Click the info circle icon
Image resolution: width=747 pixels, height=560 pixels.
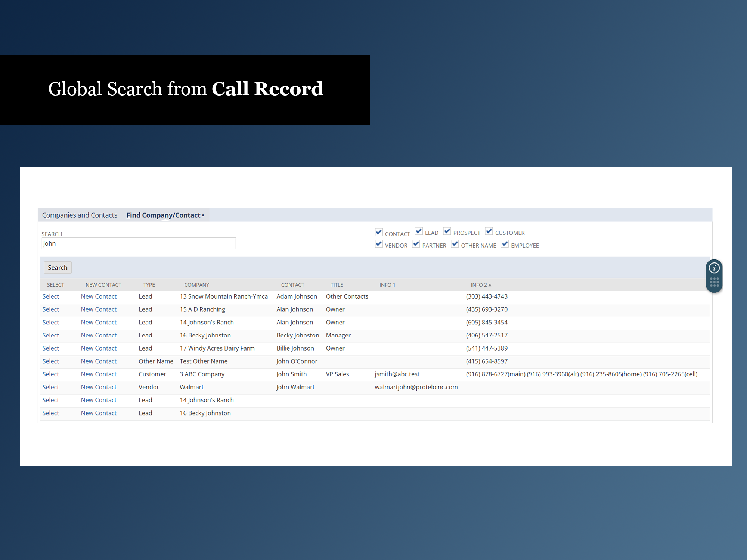(x=714, y=268)
